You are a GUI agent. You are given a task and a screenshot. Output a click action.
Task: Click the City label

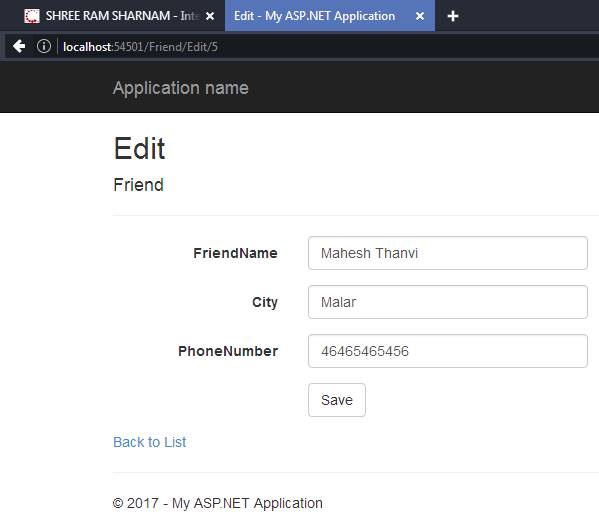point(265,302)
